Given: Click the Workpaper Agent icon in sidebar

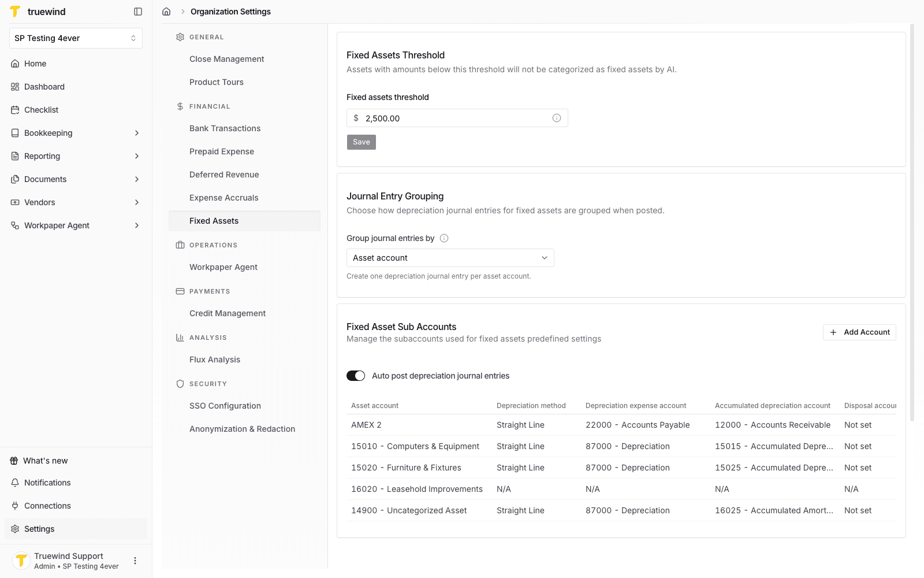Looking at the screenshot, I should click(x=15, y=225).
